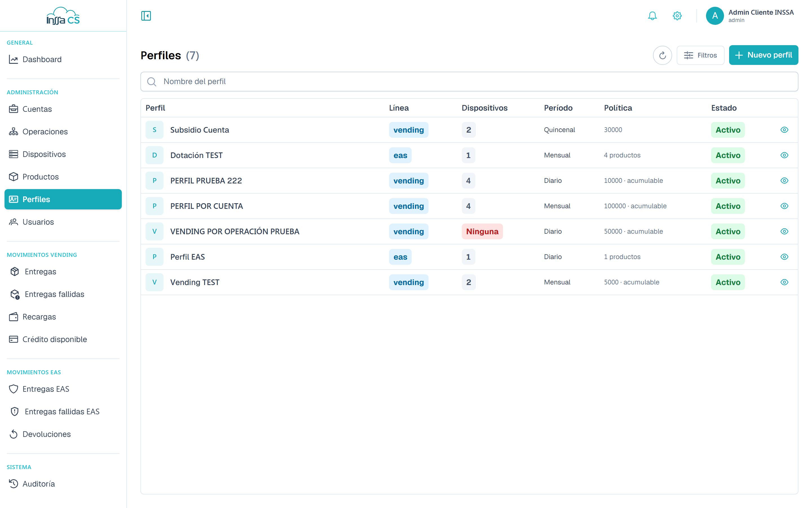The image size is (812, 508).
Task: Click the Vending TEST profile name
Action: [x=195, y=282]
